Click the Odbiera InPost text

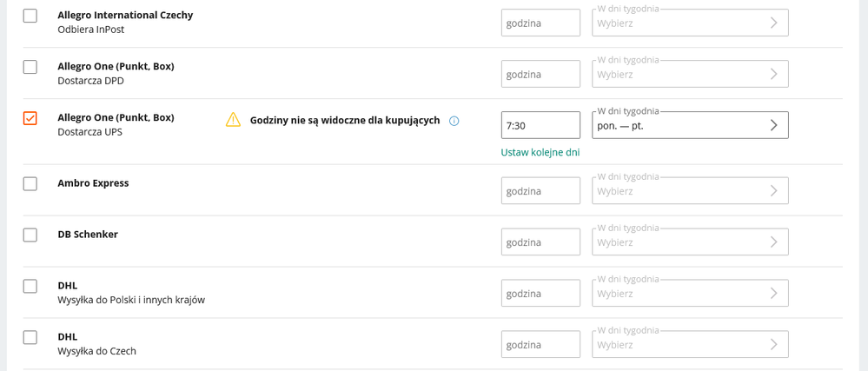90,30
